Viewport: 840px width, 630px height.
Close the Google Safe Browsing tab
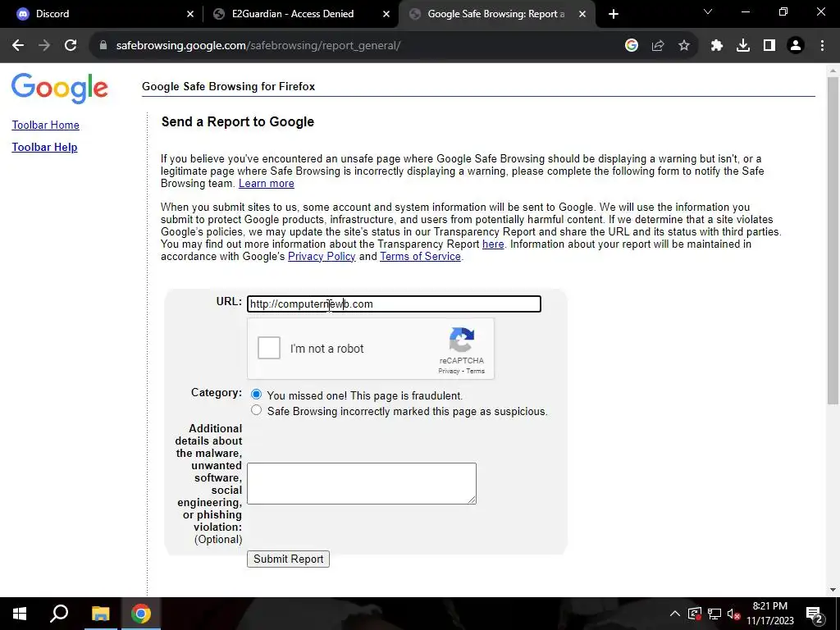click(582, 14)
